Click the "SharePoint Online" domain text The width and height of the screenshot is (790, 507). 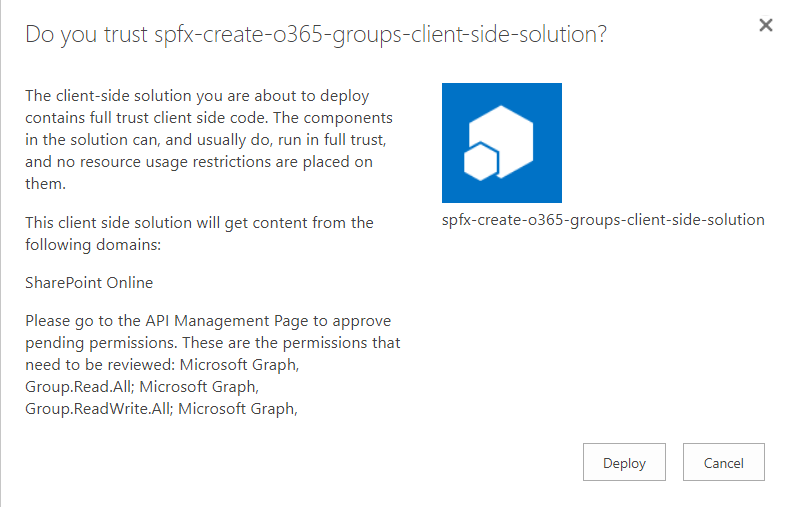point(89,283)
